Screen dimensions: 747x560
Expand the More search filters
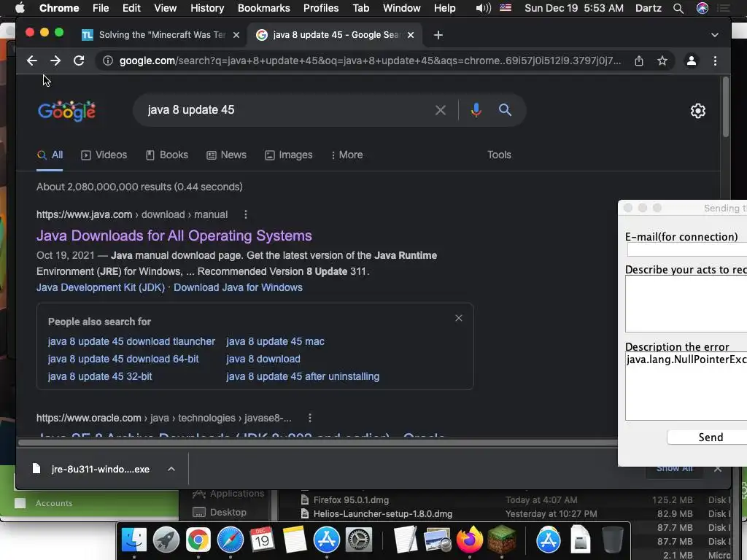click(x=347, y=155)
